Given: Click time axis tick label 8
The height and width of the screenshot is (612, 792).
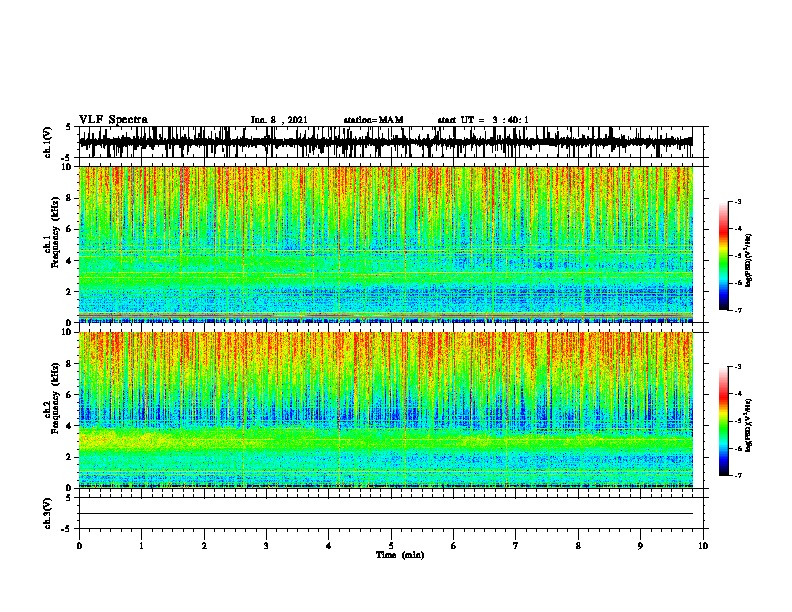Looking at the screenshot, I should 578,546.
